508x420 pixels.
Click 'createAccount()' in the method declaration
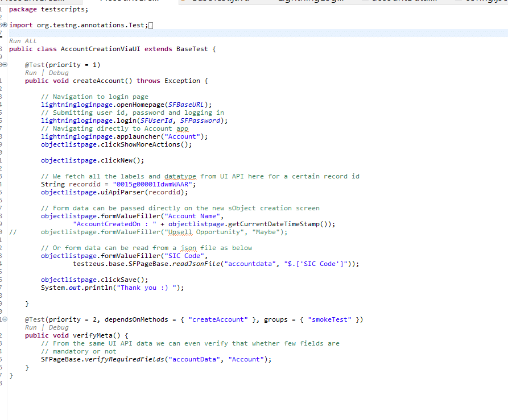click(102, 81)
